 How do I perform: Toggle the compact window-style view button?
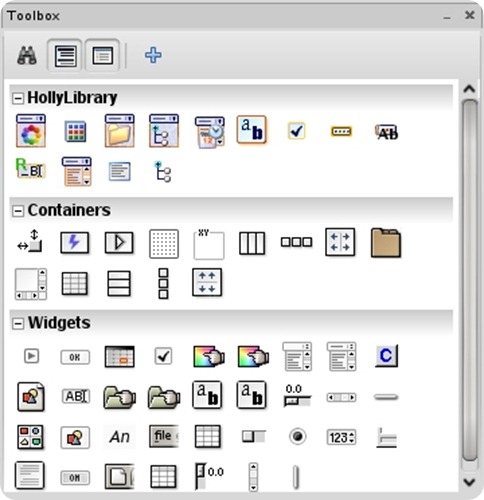[x=102, y=55]
